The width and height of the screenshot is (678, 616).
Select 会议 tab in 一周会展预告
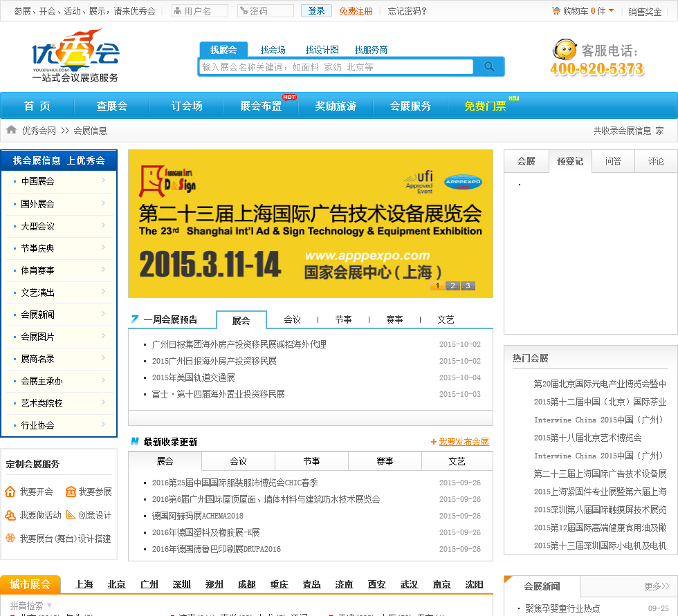[292, 319]
